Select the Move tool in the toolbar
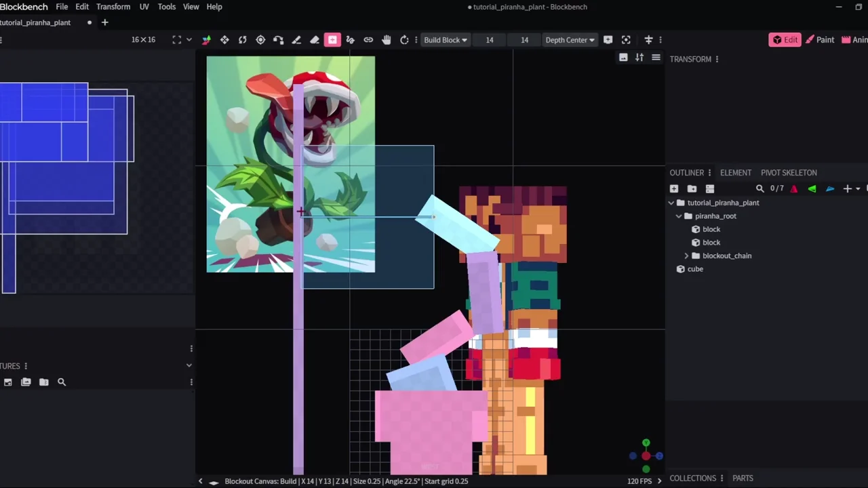This screenshot has height=488, width=868. [x=224, y=40]
